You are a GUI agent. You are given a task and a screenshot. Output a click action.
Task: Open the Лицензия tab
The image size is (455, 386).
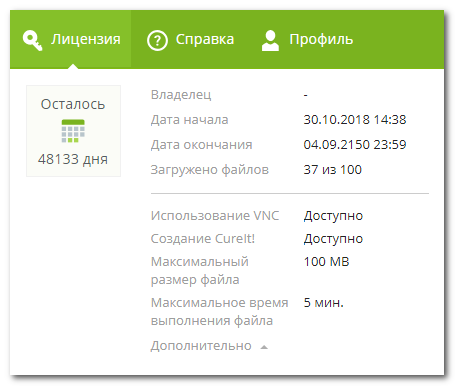71,40
